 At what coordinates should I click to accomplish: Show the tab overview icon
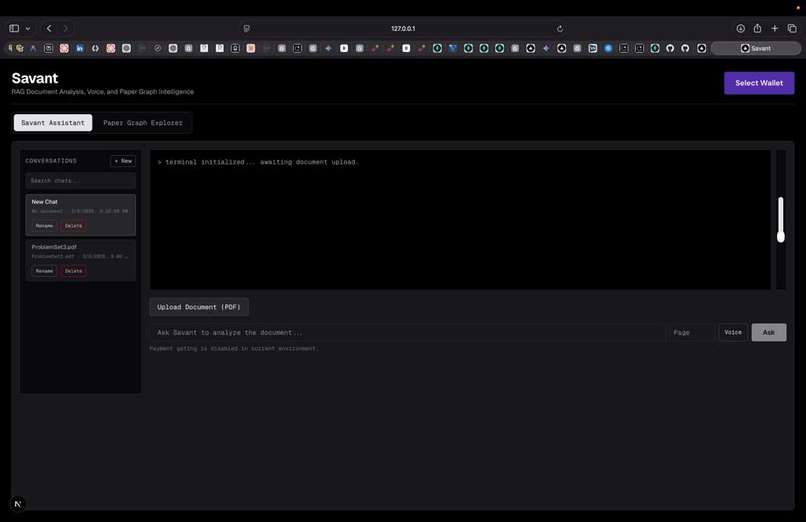792,28
